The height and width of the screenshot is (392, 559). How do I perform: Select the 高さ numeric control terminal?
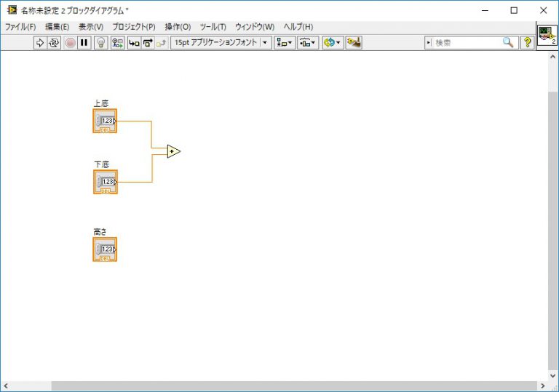[105, 249]
